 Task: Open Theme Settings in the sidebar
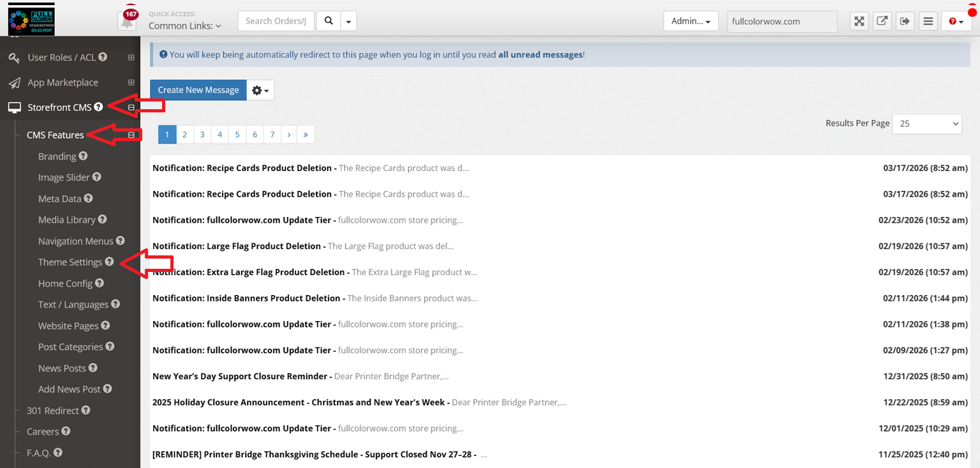pos(70,262)
